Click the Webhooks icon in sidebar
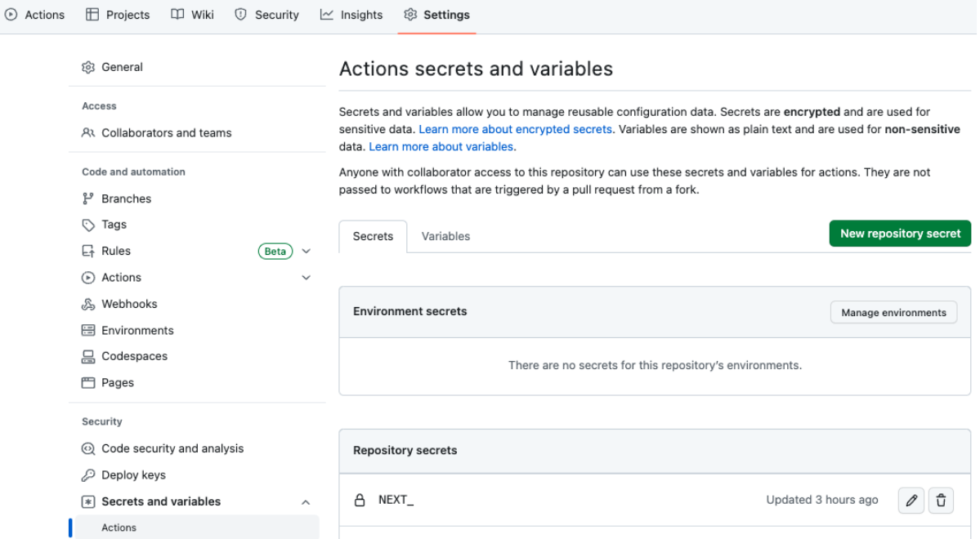This screenshot has height=539, width=980. (x=88, y=304)
